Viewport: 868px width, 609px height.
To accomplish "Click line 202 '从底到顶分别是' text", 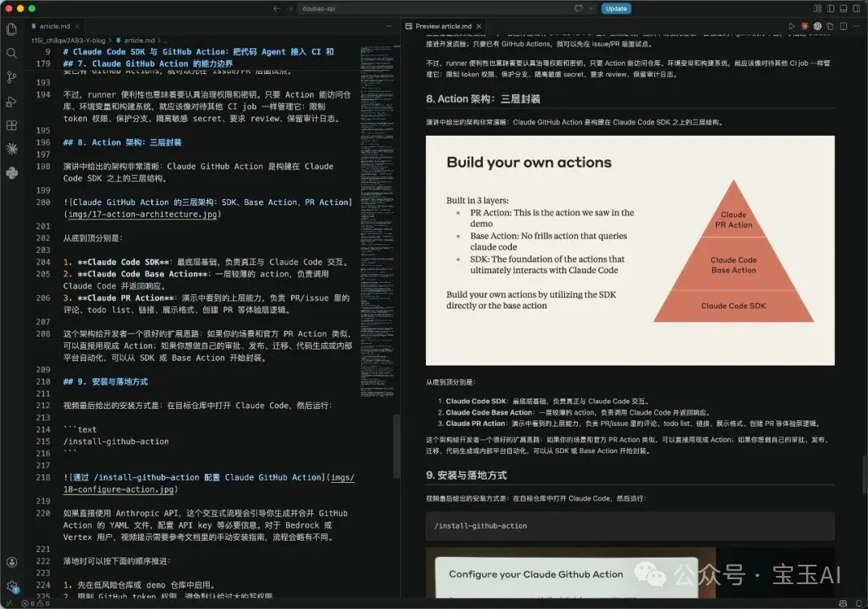I will [92, 238].
